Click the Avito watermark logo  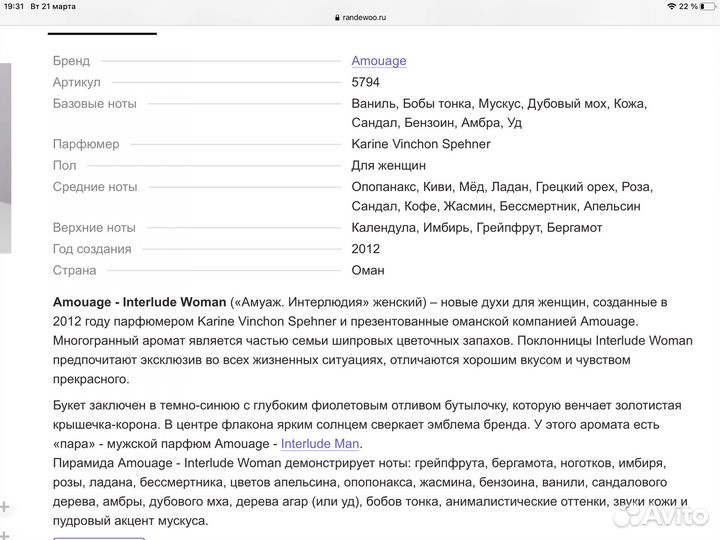point(662,514)
